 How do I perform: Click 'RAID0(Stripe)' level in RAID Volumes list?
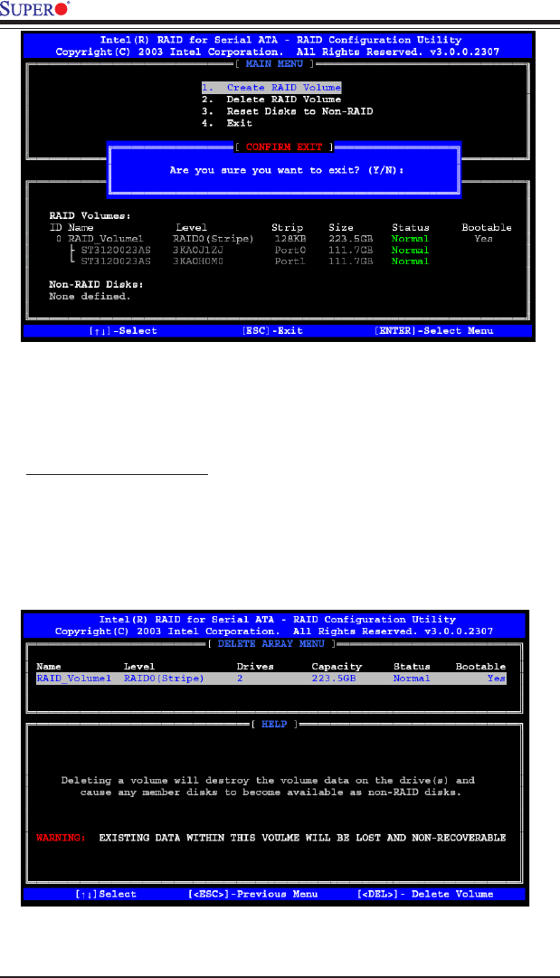click(x=214, y=239)
